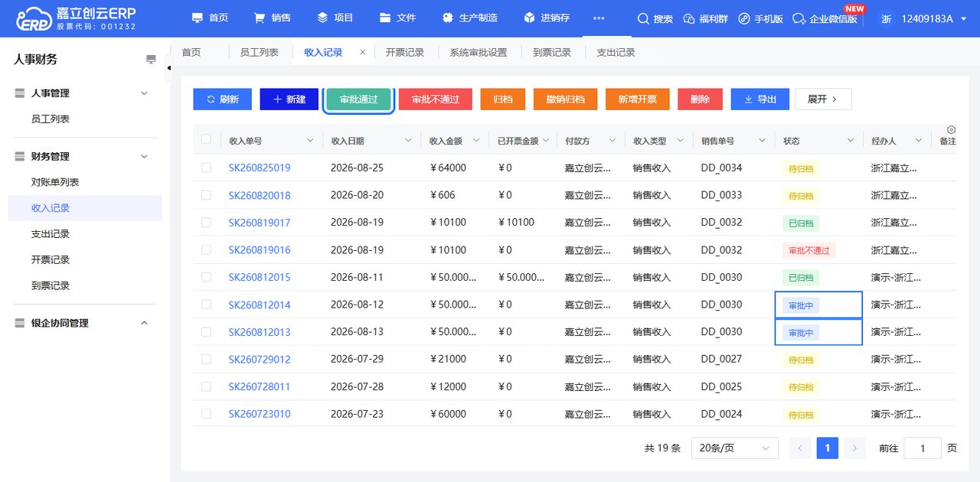Screen dimensions: 980x482
Task: Check the row for SK260825019
Action: [206, 168]
